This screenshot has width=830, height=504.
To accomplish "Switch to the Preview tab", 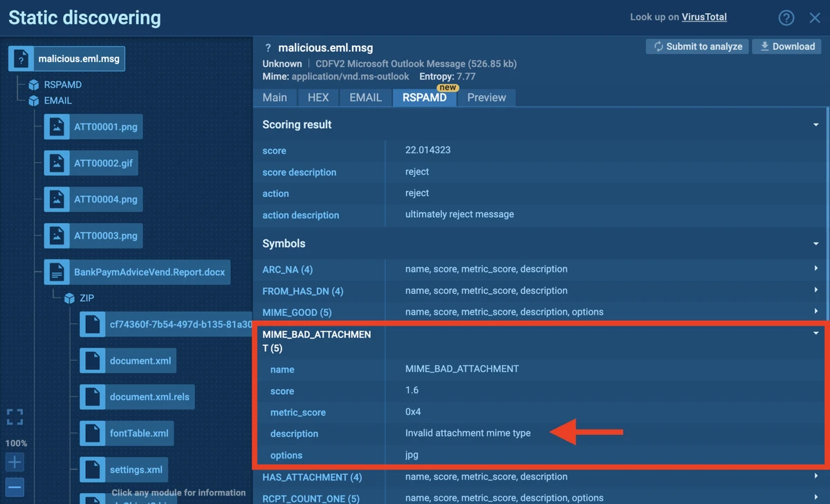I will [486, 97].
